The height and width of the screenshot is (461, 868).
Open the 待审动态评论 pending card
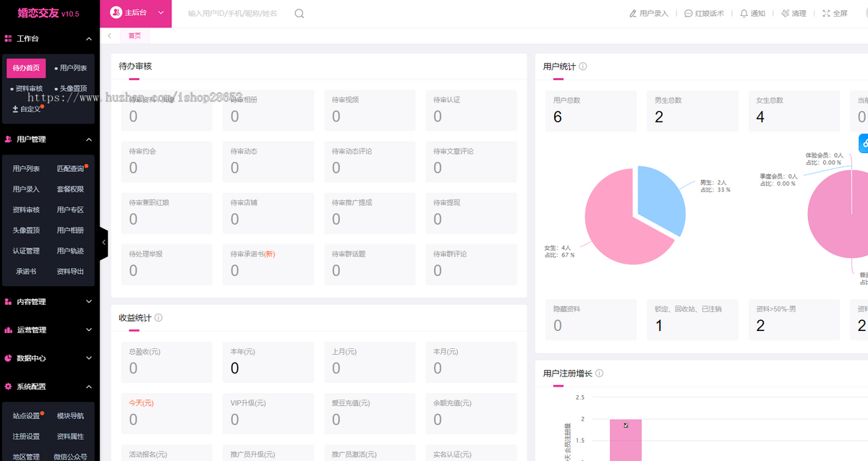(x=370, y=162)
